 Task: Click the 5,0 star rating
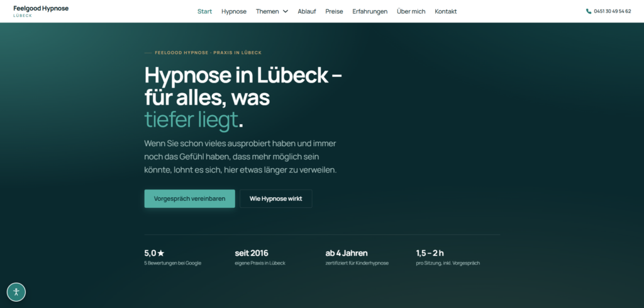(155, 253)
